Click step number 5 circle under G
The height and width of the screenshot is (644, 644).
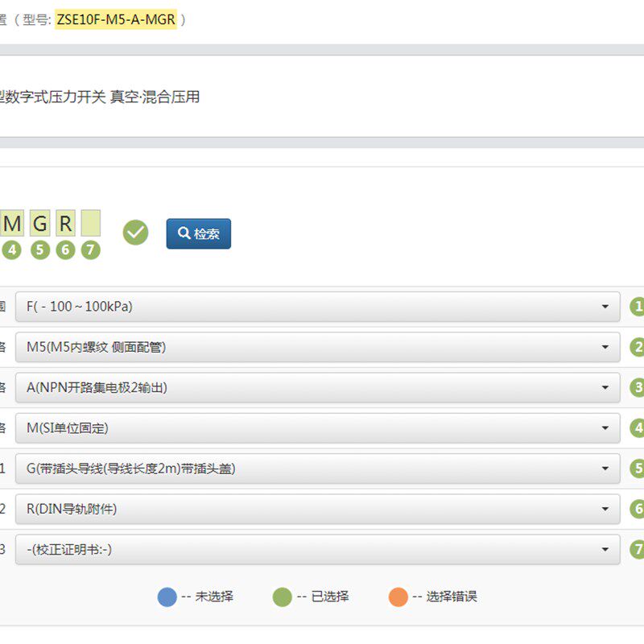coord(39,250)
